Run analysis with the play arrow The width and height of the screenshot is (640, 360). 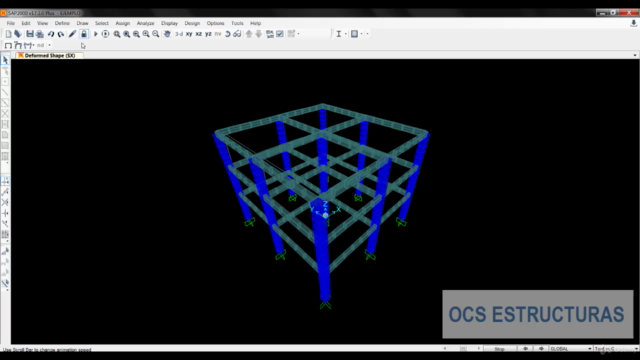coord(96,34)
